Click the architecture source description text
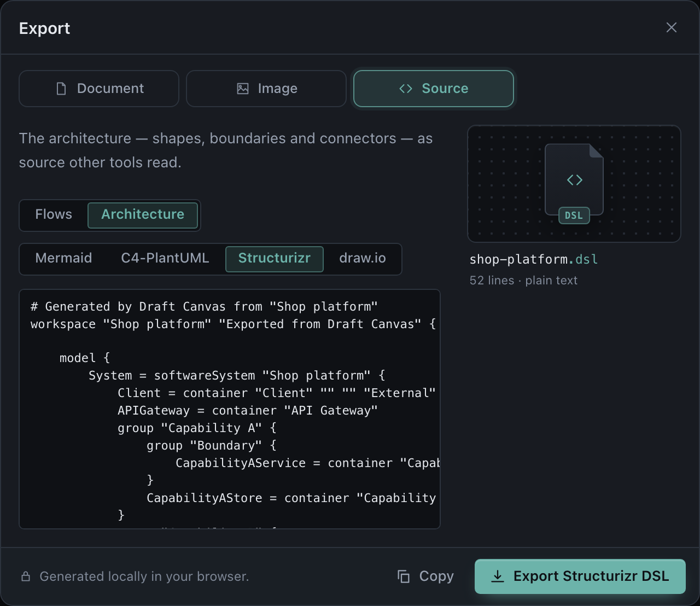The image size is (700, 606). coord(226,150)
